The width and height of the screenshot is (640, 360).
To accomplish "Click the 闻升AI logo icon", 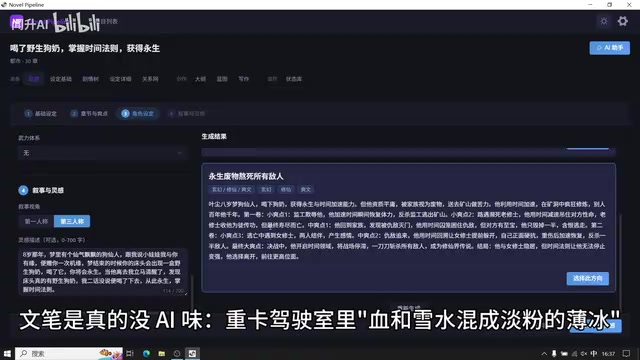I will click(x=17, y=22).
